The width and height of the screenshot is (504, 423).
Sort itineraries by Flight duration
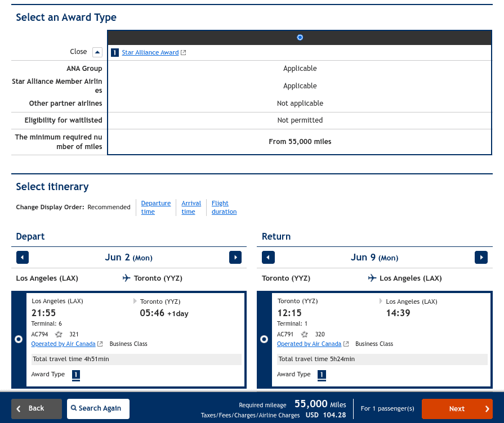click(x=224, y=207)
